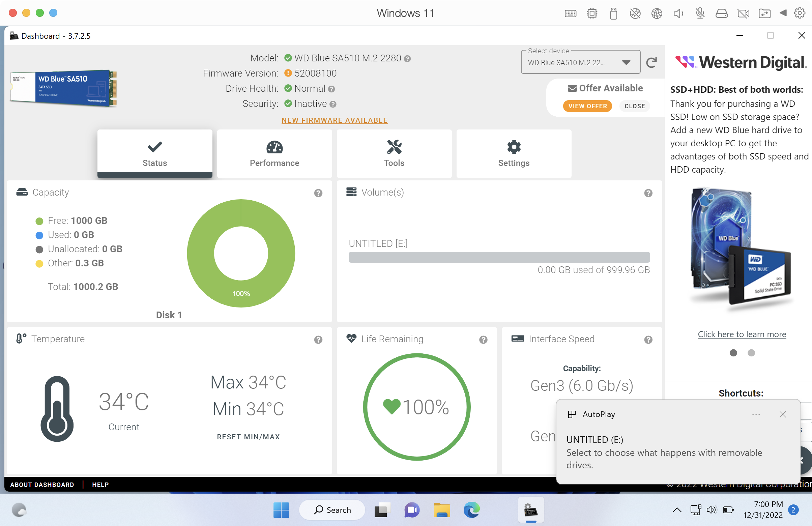Click the refresh device list icon
The image size is (812, 526).
tap(651, 62)
